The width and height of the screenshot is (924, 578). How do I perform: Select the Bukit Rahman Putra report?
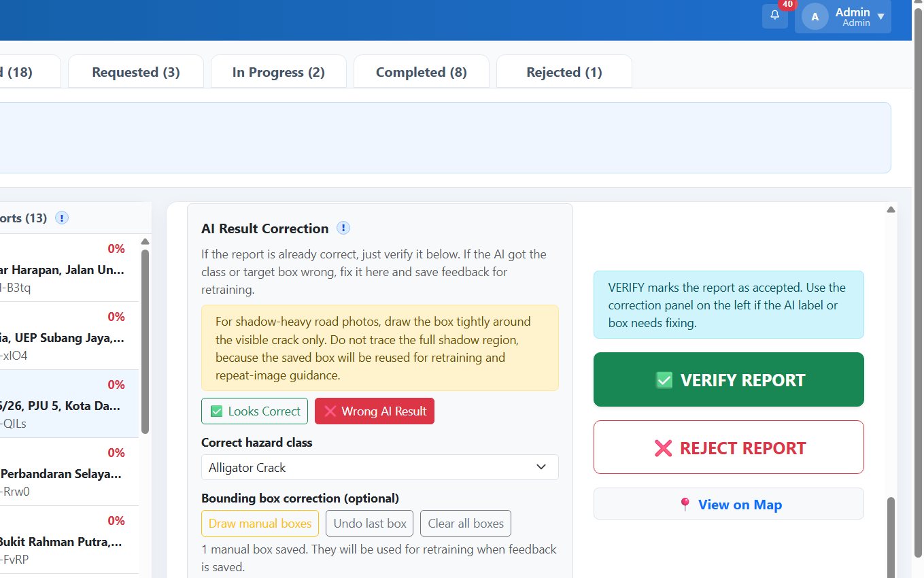69,540
